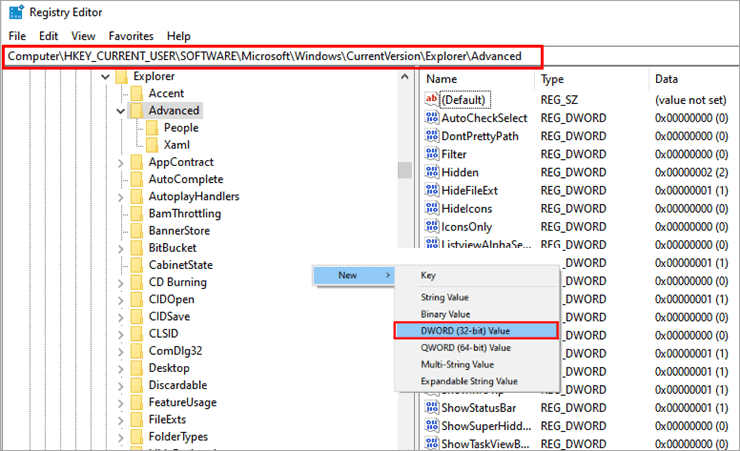Viewport: 740px width, 451px height.
Task: Collapse the Advanced key node
Action: coord(121,111)
